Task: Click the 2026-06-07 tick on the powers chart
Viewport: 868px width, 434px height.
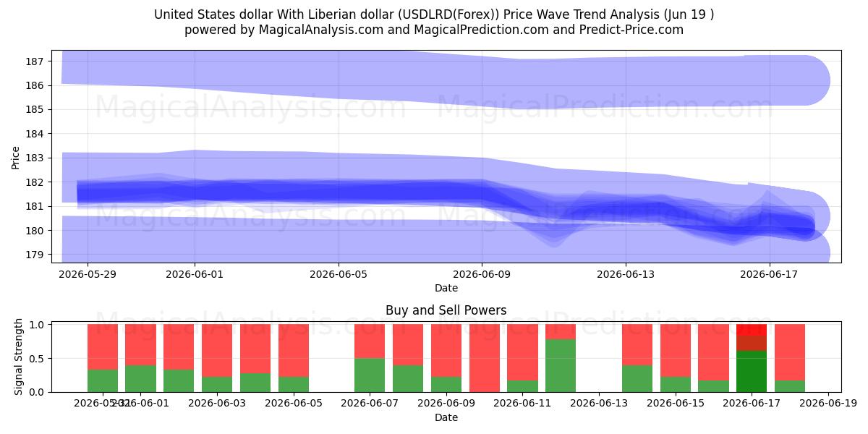Action: point(370,404)
